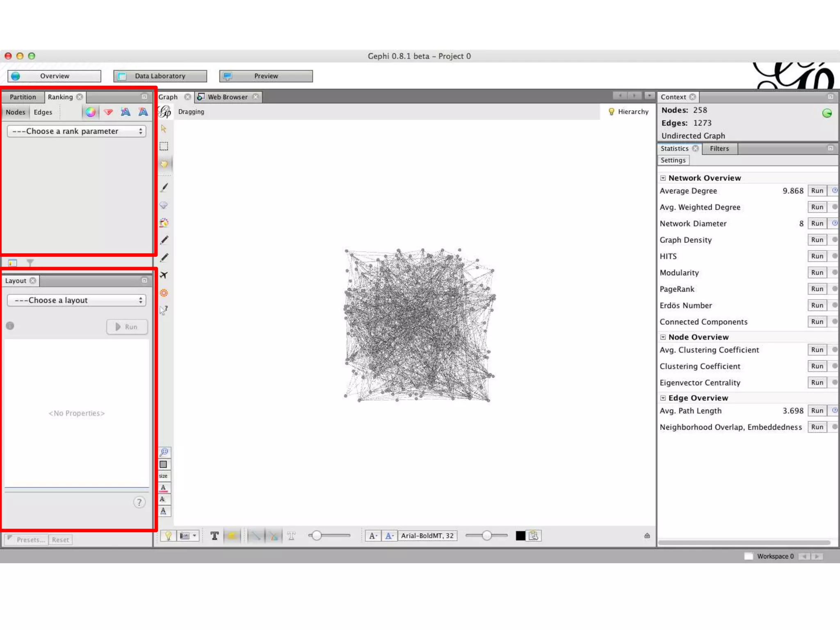Image resolution: width=840 pixels, height=630 pixels.
Task: Click the red diamond size ranking icon
Action: click(108, 112)
